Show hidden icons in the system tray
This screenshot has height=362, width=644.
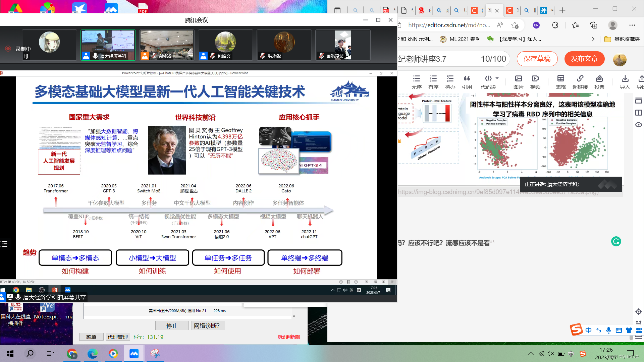[x=531, y=354]
